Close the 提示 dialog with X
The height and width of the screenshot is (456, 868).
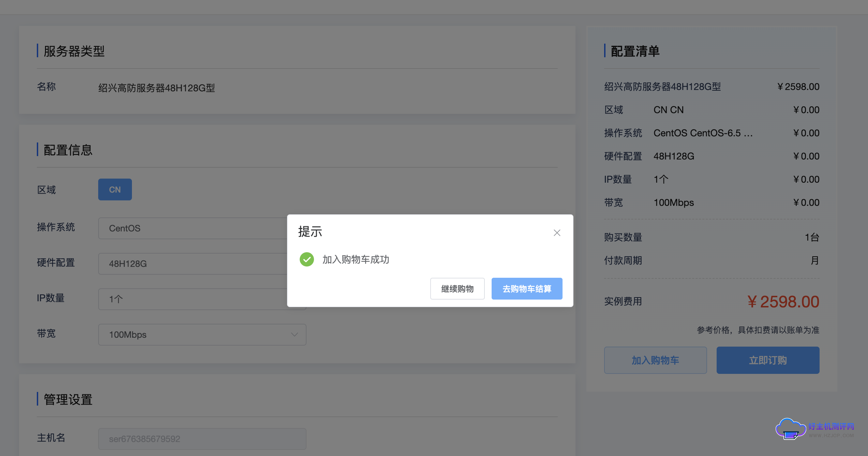click(x=557, y=233)
